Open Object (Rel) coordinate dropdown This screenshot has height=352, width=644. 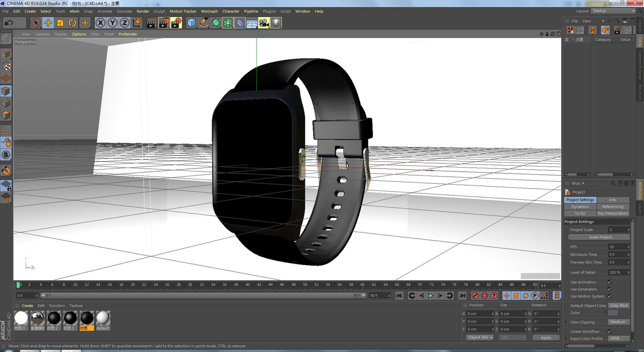pyautogui.click(x=480, y=338)
